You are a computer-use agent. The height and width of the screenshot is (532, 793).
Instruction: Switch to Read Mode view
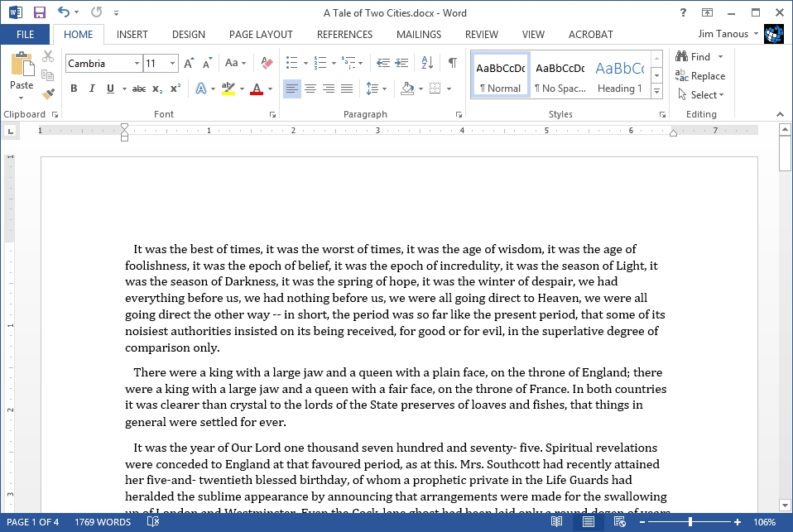[556, 522]
